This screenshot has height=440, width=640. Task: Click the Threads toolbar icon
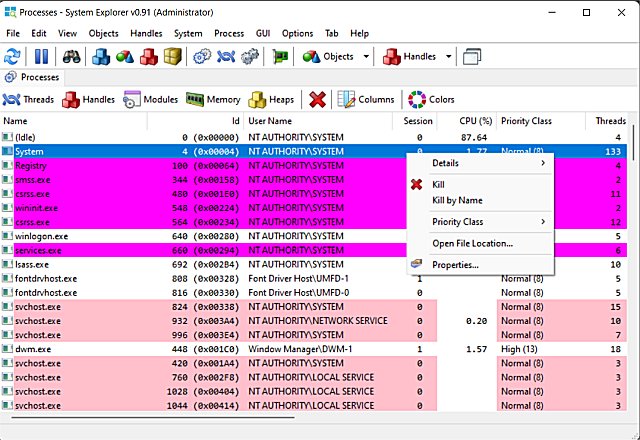[29, 99]
